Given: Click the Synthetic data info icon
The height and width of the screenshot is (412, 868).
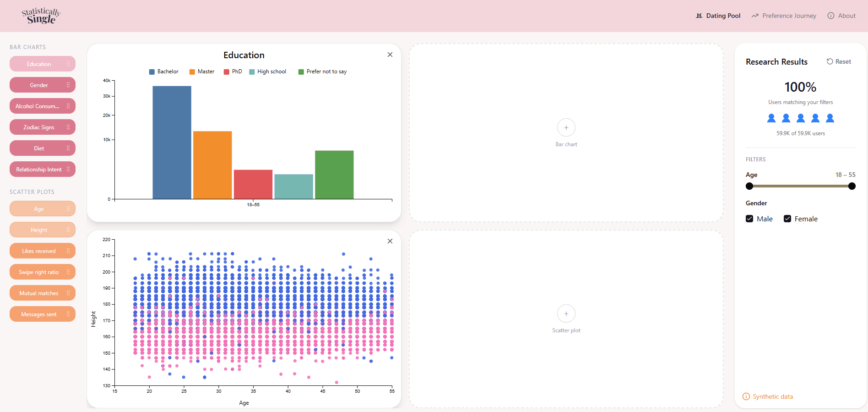Looking at the screenshot, I should pyautogui.click(x=746, y=396).
